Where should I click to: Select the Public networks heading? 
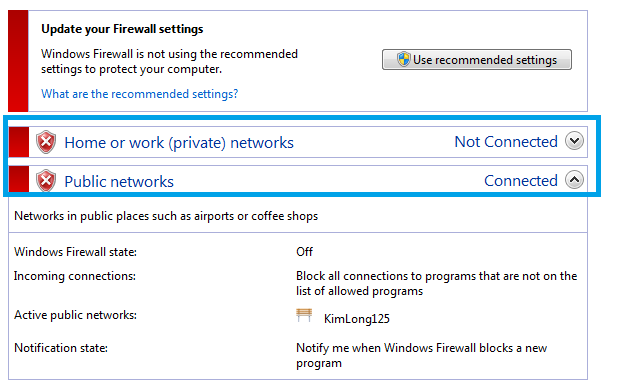119,182
